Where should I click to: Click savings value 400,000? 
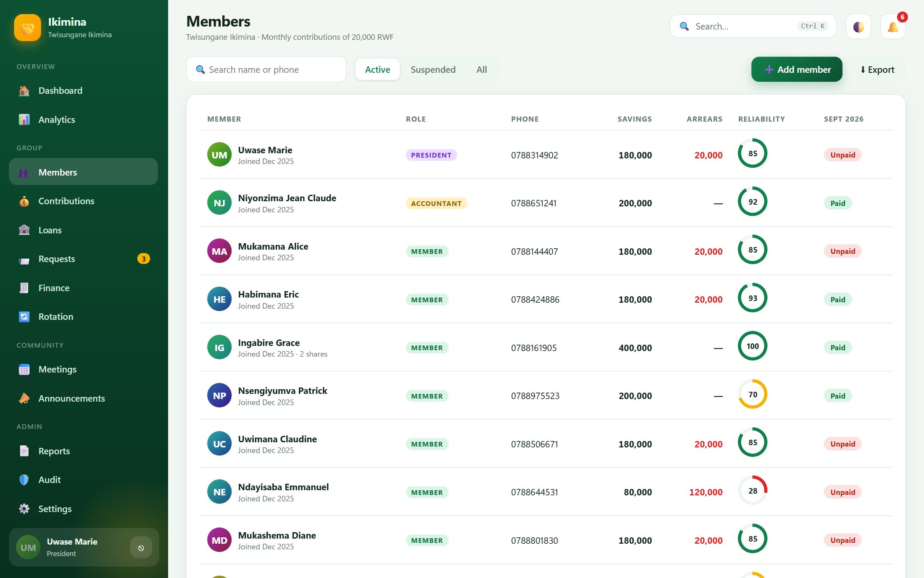(x=635, y=348)
